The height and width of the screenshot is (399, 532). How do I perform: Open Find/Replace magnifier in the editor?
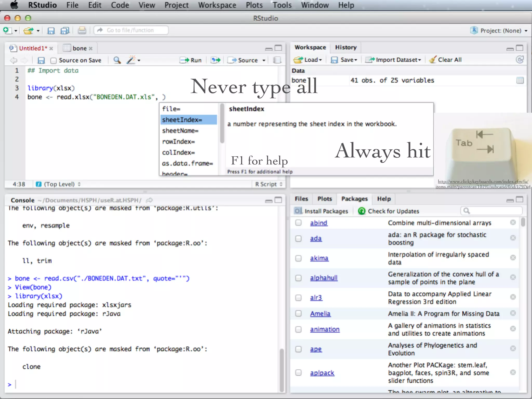(x=117, y=60)
